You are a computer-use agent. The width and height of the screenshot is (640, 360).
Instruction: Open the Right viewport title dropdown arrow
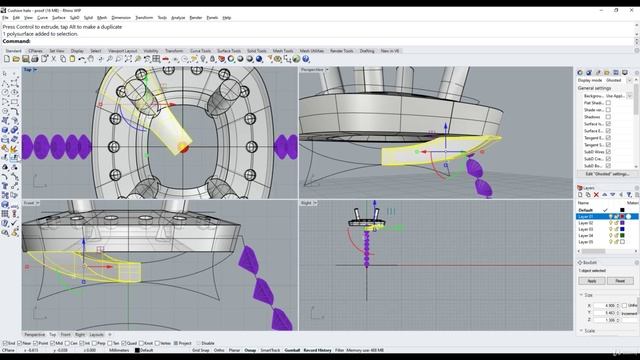[316, 203]
